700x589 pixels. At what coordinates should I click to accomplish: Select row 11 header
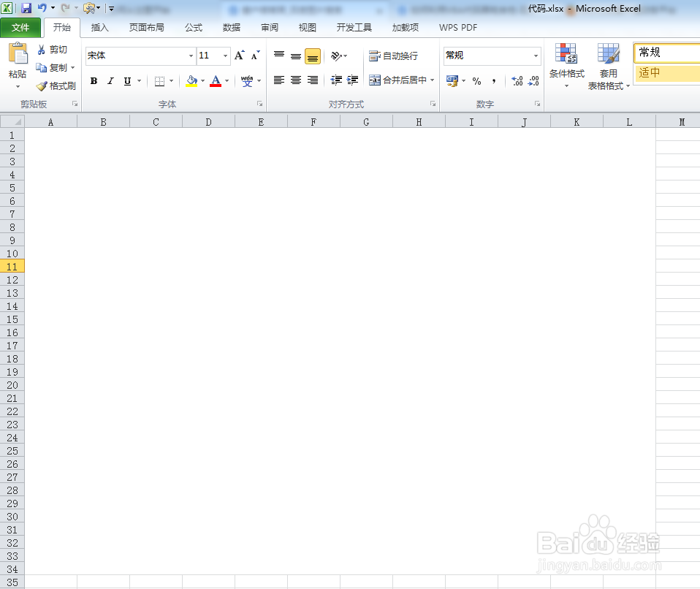point(12,267)
